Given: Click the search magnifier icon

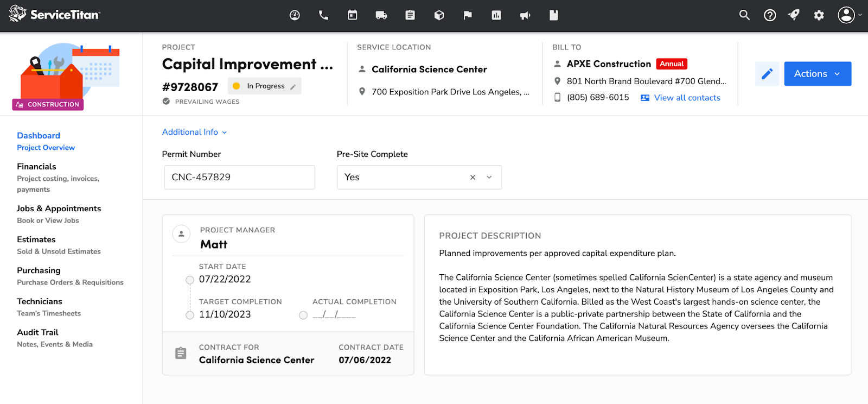Looking at the screenshot, I should (744, 15).
